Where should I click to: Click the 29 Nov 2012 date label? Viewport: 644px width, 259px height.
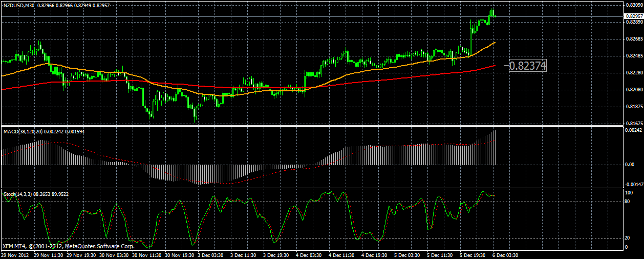14,255
